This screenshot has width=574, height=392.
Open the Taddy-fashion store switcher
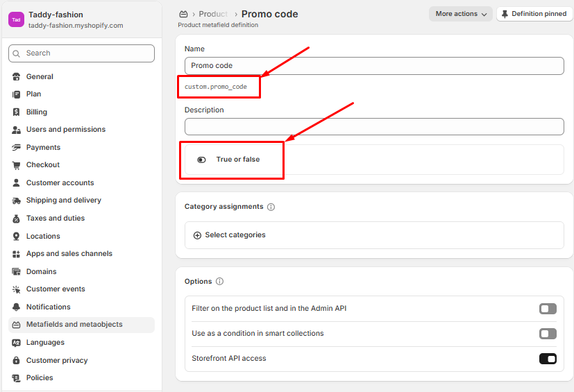tap(66, 19)
